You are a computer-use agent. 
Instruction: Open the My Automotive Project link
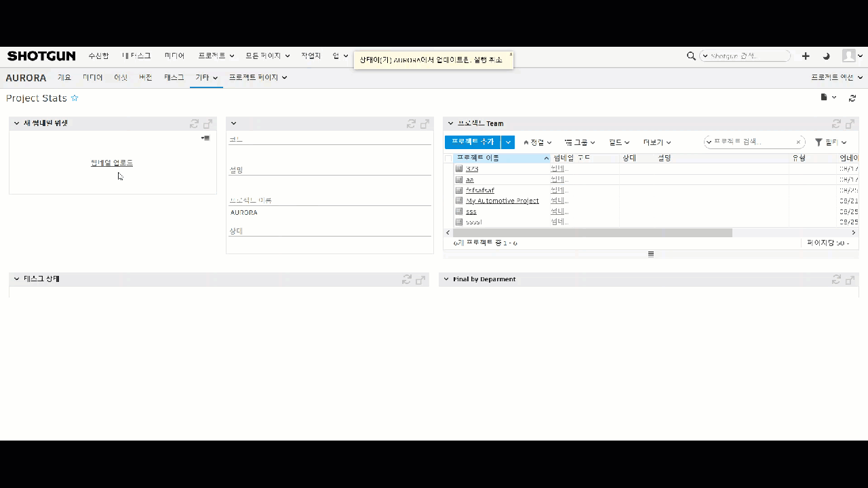point(502,201)
